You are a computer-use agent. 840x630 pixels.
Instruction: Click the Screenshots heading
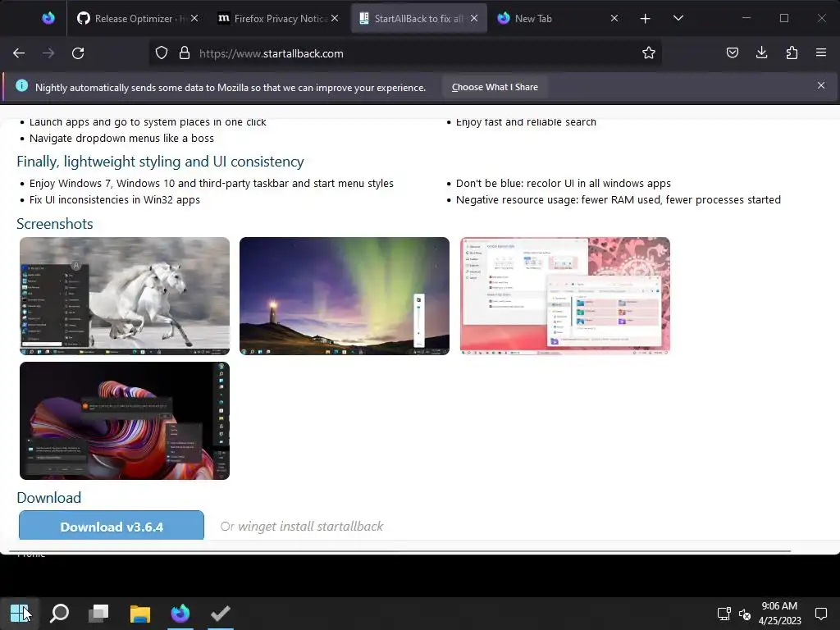[55, 223]
